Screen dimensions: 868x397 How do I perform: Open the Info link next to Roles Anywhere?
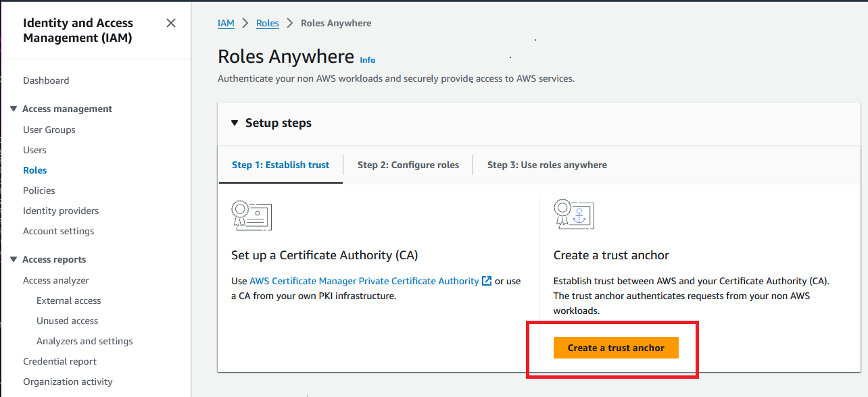pyautogui.click(x=367, y=60)
